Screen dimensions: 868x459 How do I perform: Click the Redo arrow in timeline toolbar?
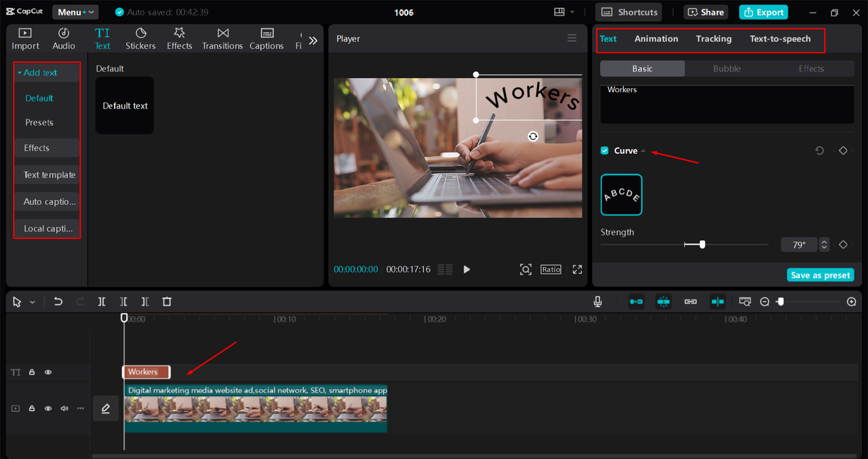[x=80, y=302]
